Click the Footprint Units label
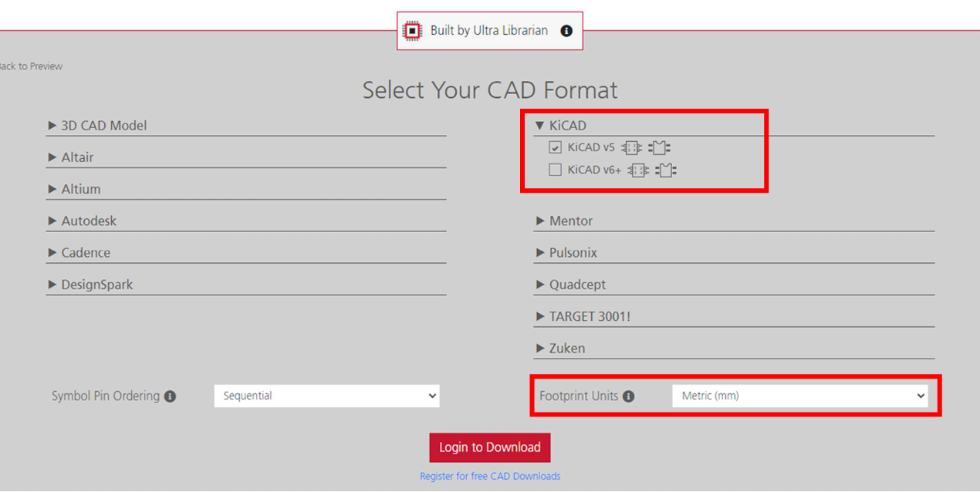The image size is (980, 492). pyautogui.click(x=579, y=396)
